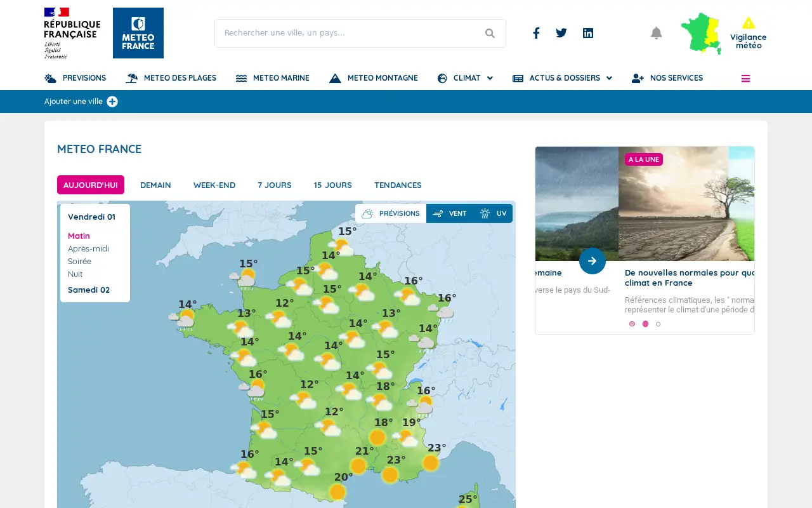This screenshot has height=508, width=812.
Task: Open the Facebook social link
Action: click(x=536, y=33)
